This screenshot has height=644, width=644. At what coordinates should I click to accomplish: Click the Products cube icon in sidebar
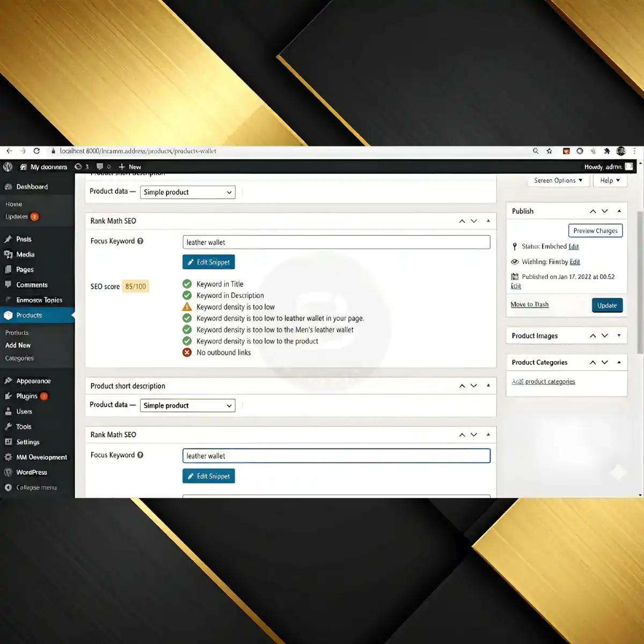(x=8, y=315)
